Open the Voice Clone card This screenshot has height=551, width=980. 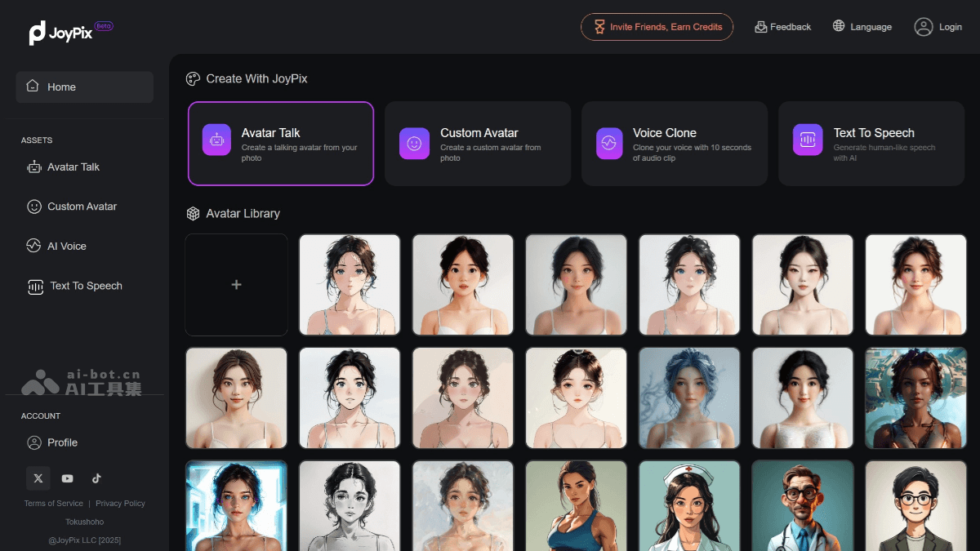675,144
